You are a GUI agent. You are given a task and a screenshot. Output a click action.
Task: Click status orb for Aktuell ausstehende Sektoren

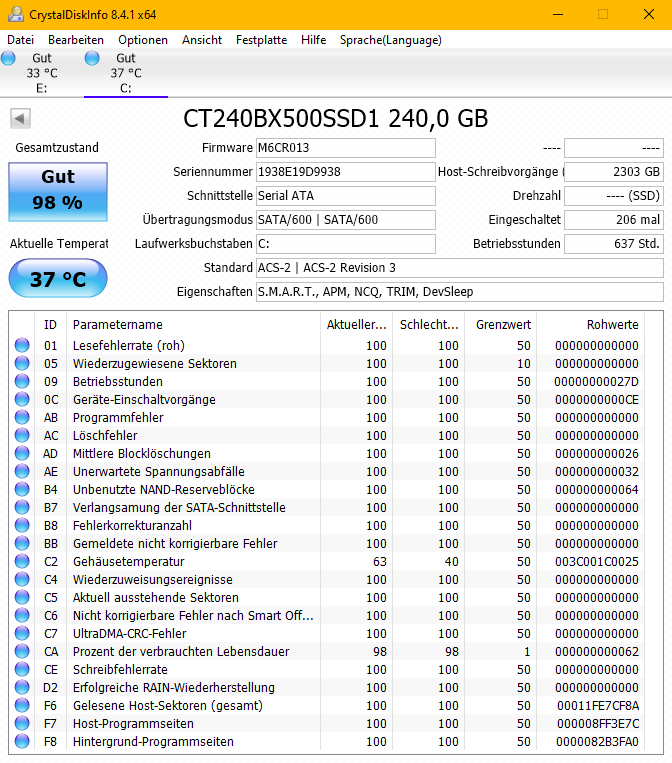click(x=22, y=597)
